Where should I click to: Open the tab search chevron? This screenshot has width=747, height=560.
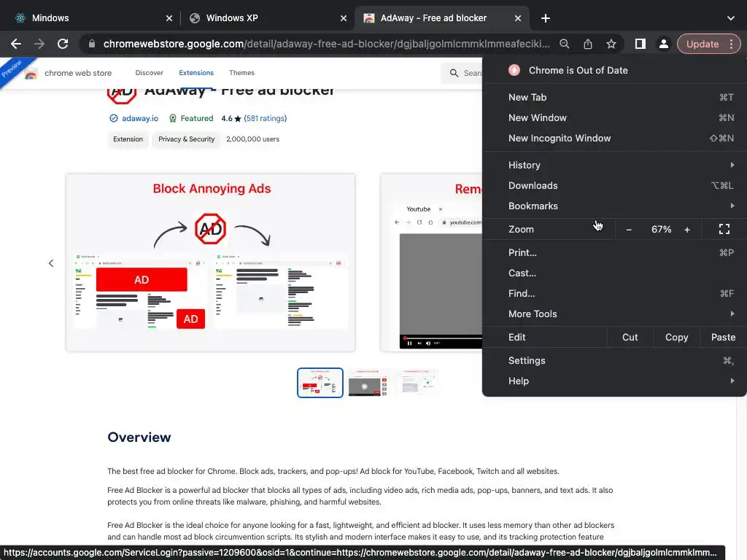coord(731,18)
